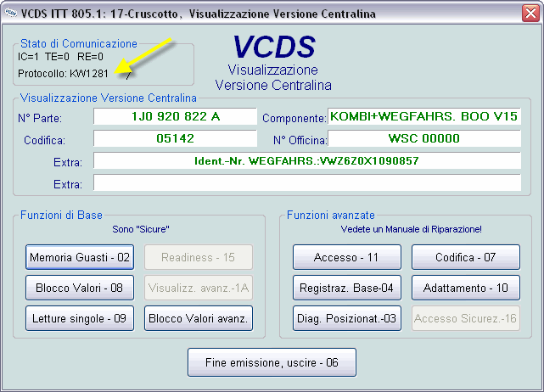
Task: Click the Funzioni avanzate group label
Action: (331, 215)
